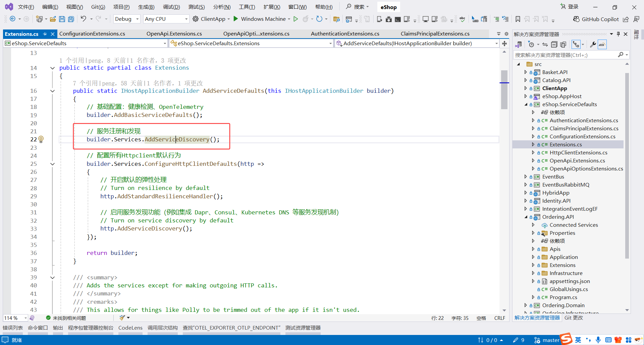Viewport: 644px width, 345px height.
Task: Open the editor tab settings gear
Action: click(506, 34)
